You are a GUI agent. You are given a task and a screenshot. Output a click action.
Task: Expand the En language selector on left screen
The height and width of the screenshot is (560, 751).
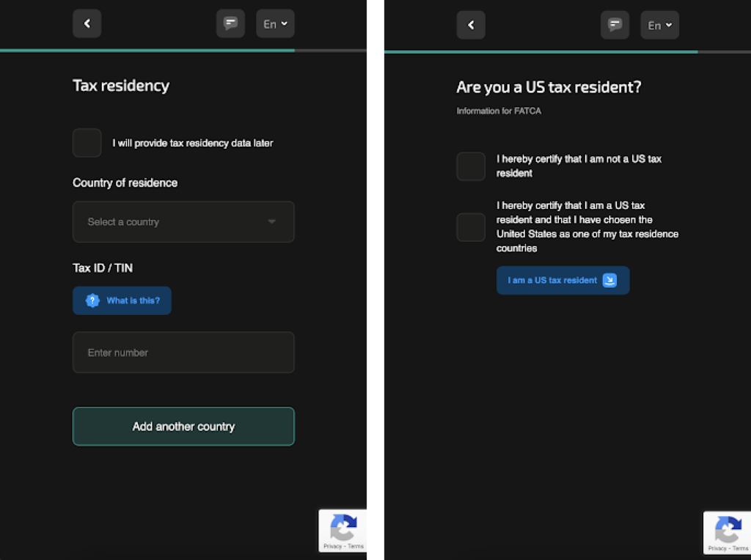275,23
